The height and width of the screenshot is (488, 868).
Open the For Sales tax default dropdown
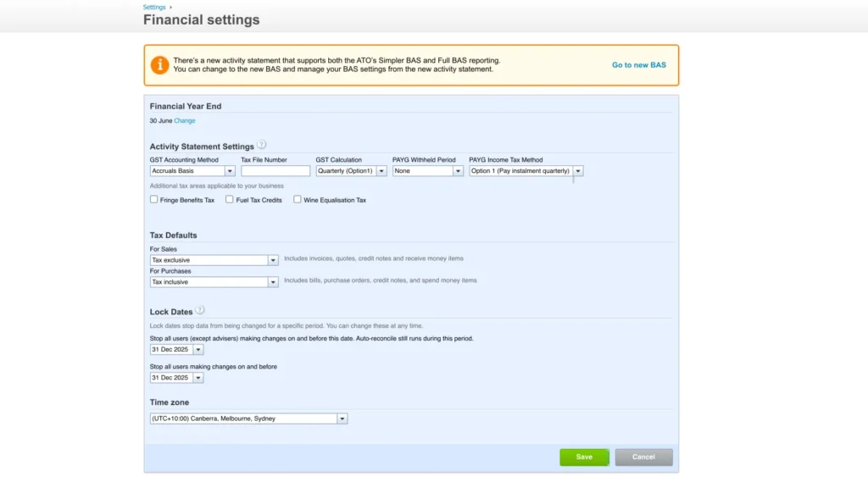coord(272,259)
